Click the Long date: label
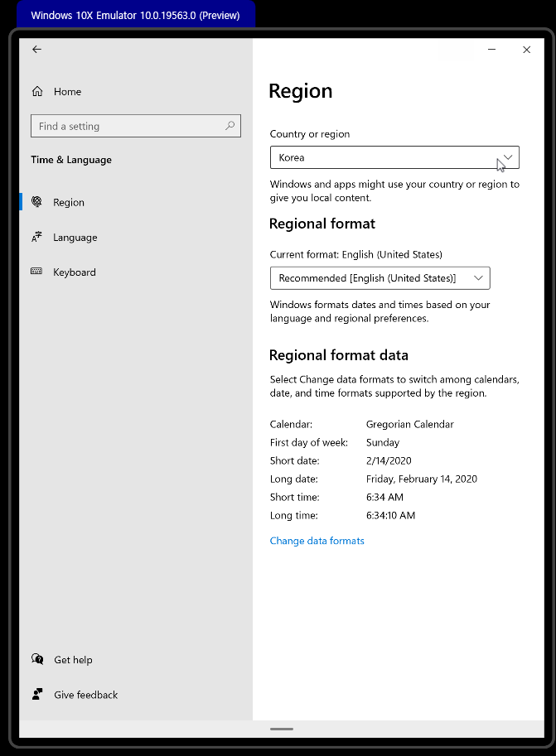Image resolution: width=556 pixels, height=756 pixels. click(x=294, y=479)
